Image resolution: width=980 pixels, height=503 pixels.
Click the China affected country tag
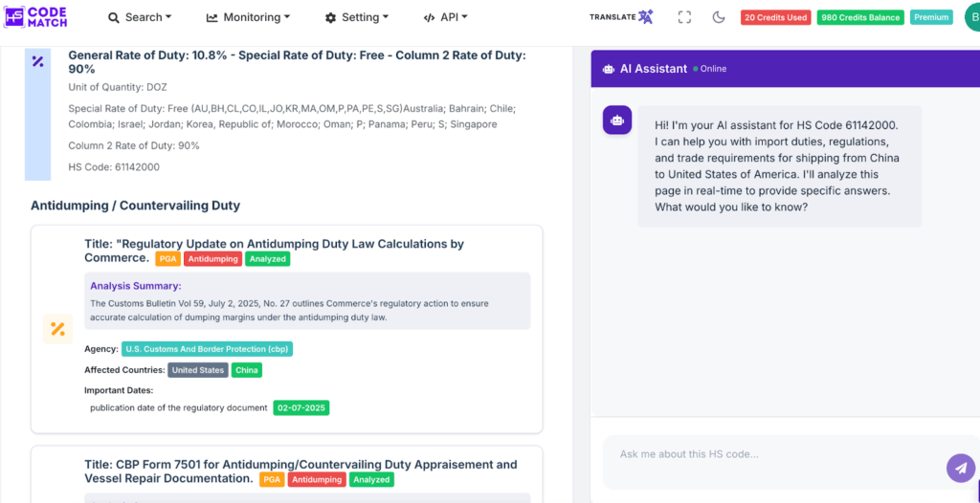[247, 370]
